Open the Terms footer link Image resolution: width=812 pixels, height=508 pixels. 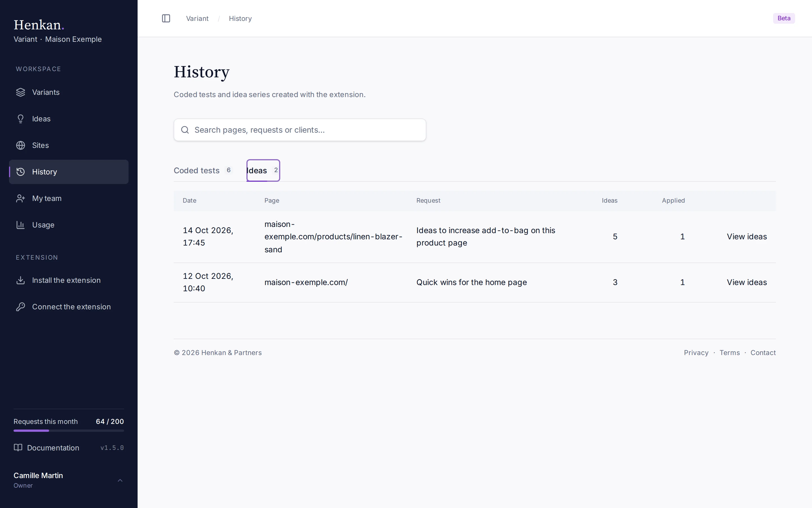click(x=729, y=353)
